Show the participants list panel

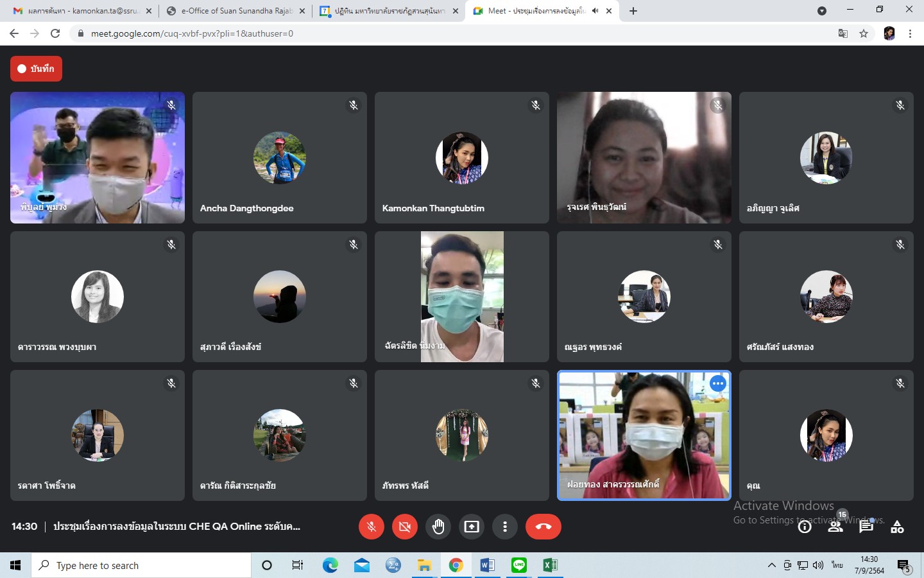(x=835, y=527)
